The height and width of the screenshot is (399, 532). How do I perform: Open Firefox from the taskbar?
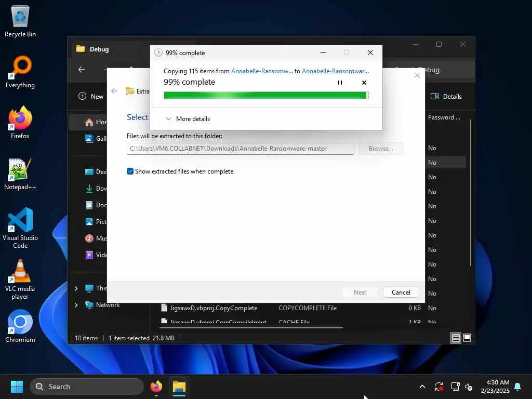pyautogui.click(x=156, y=387)
